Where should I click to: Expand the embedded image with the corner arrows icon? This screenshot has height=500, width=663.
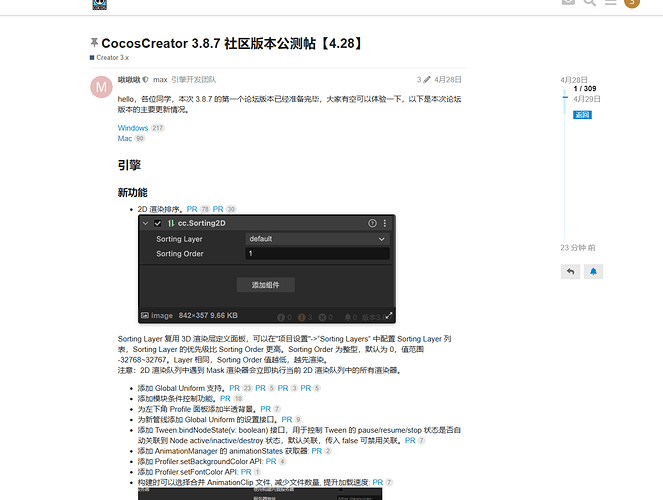[389, 316]
